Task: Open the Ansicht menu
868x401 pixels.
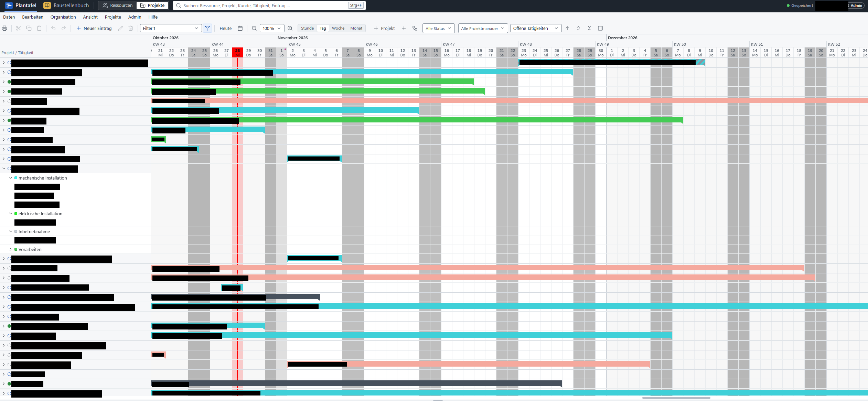Action: tap(90, 17)
